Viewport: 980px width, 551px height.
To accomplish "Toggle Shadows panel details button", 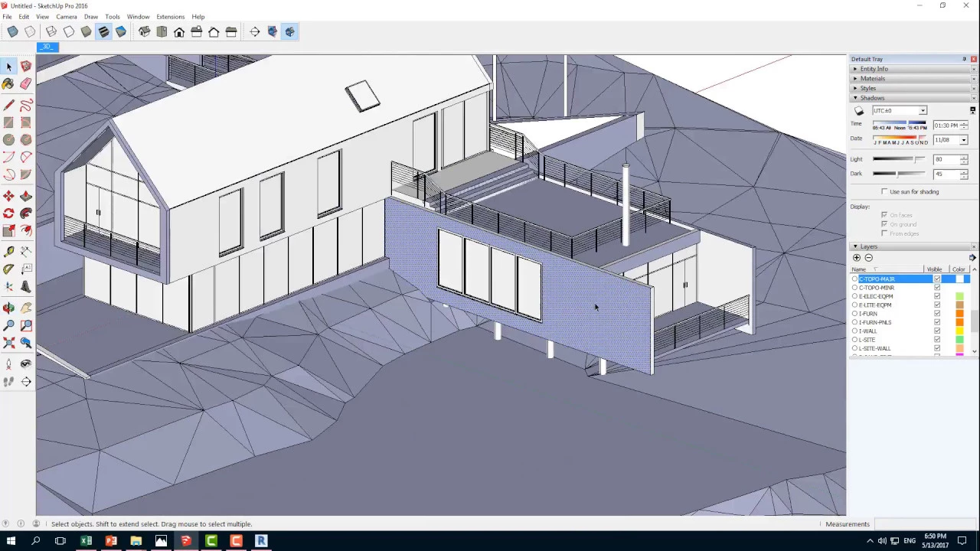I will (972, 111).
